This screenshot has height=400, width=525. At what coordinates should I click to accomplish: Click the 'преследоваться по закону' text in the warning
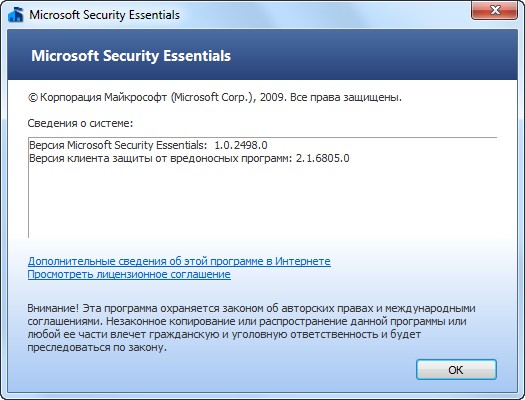(x=96, y=347)
